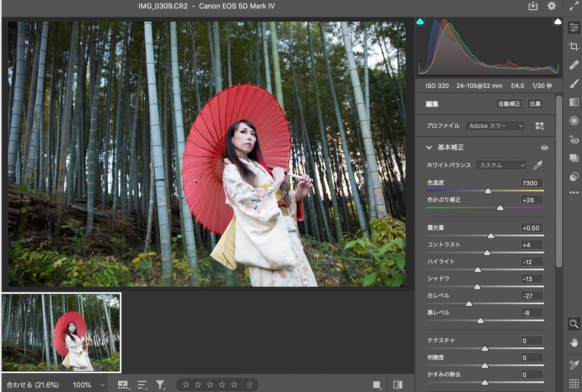This screenshot has width=582, height=392.
Task: Select the Graduated Filter tool
Action: point(573,102)
